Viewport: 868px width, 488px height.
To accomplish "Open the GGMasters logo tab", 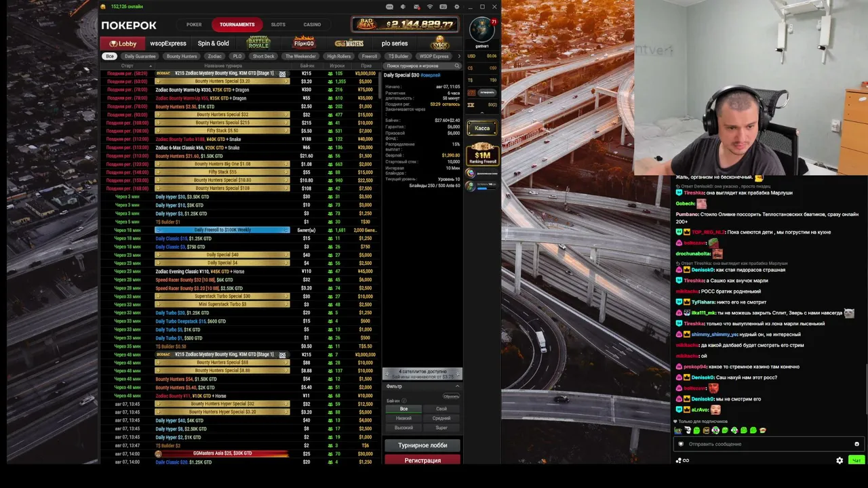I will [349, 43].
